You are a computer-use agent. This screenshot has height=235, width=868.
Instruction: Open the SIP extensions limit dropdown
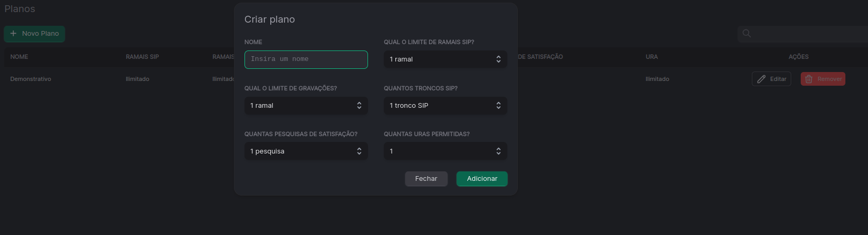tap(445, 59)
